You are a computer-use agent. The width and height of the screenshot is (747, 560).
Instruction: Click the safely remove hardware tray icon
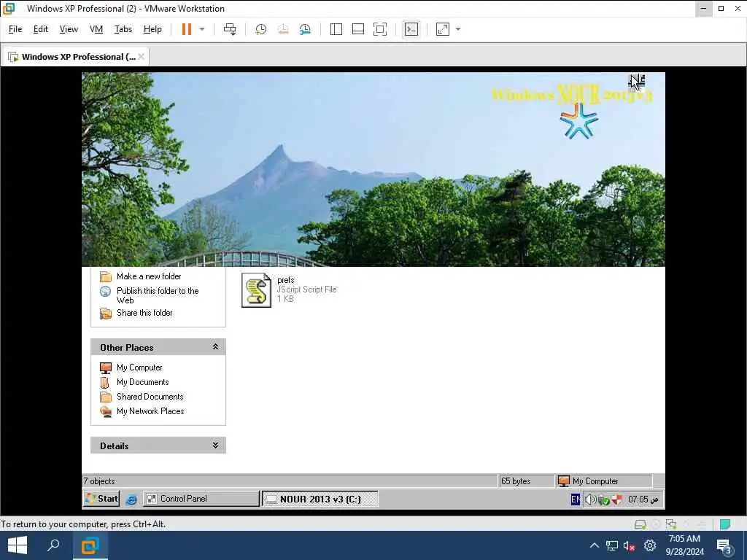(x=604, y=500)
